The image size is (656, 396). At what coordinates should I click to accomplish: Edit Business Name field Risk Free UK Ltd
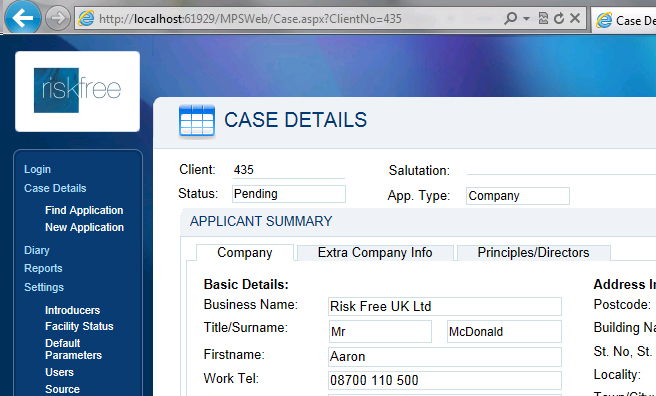(x=445, y=307)
